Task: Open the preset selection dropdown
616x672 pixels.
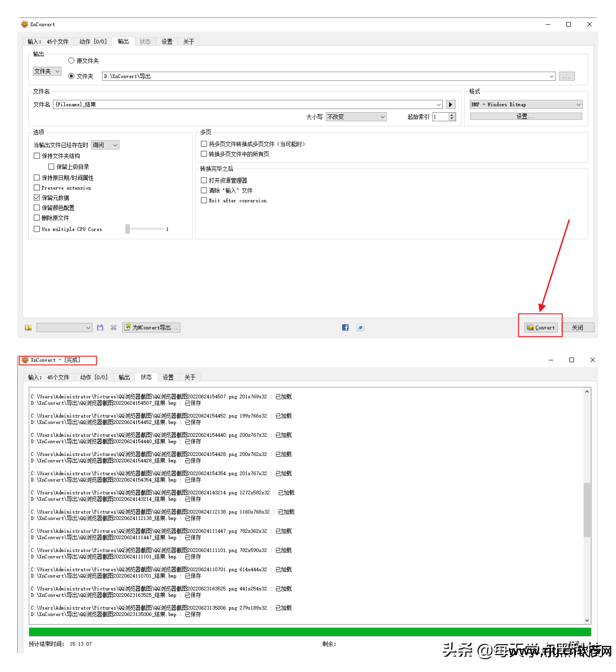Action: (64, 327)
